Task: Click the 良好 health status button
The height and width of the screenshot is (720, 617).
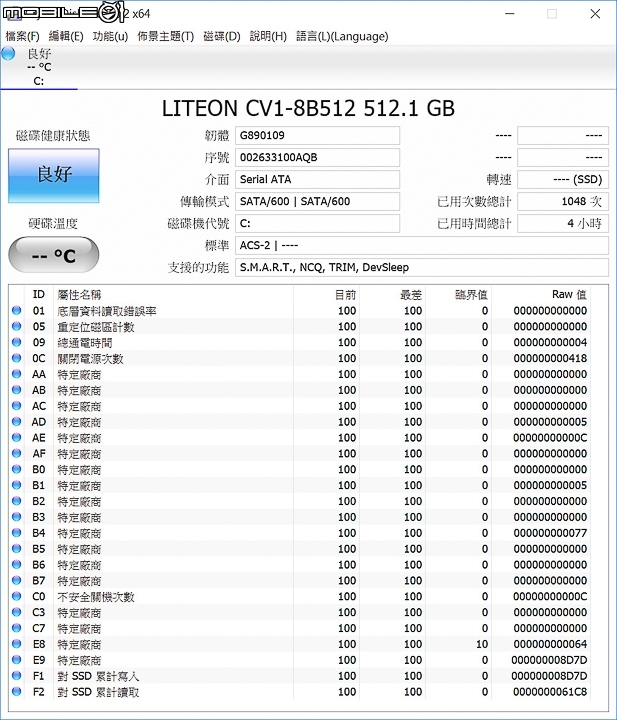Action: pos(54,175)
